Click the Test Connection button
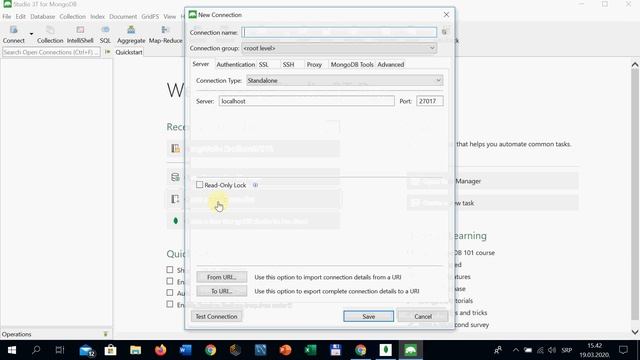The image size is (640, 360). (216, 316)
